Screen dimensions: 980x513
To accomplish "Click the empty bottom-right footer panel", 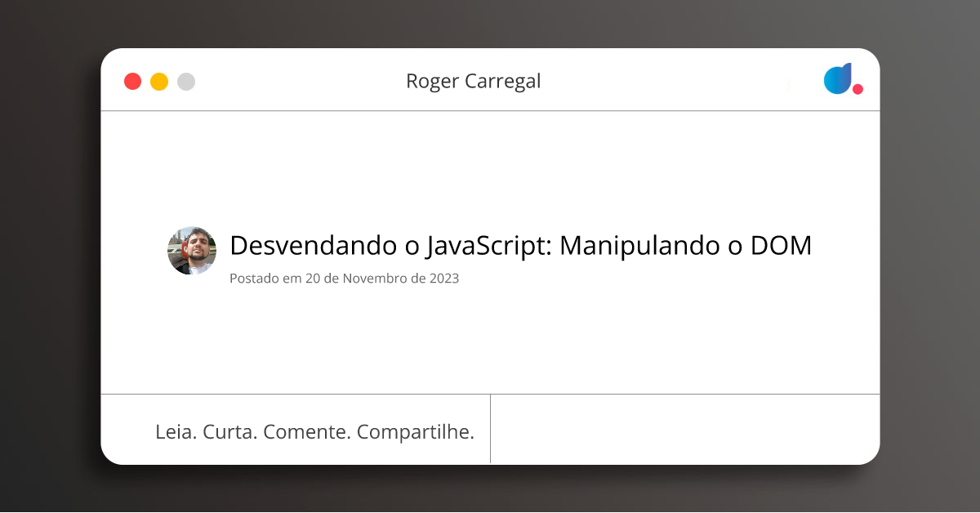I will click(684, 430).
